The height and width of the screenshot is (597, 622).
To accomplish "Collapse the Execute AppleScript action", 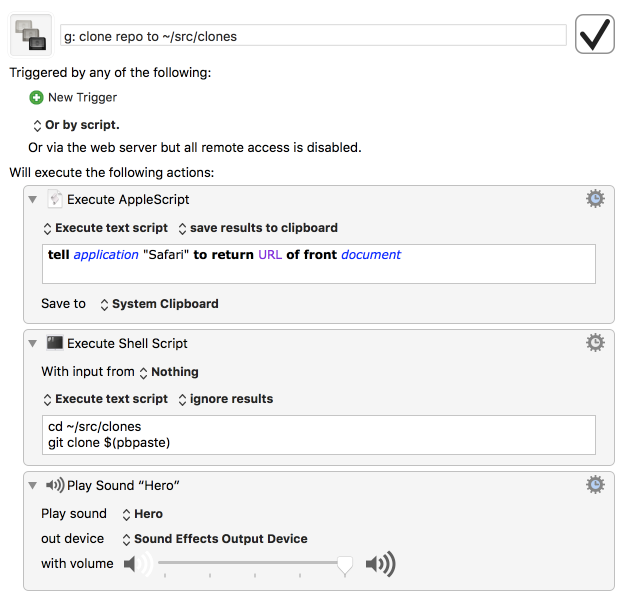I will (x=34, y=200).
